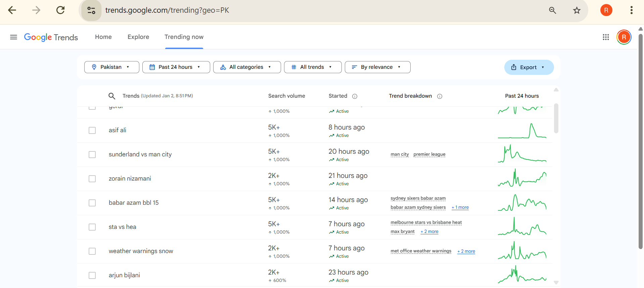The height and width of the screenshot is (288, 644).
Task: Open met office weather warnings link
Action: (421, 251)
